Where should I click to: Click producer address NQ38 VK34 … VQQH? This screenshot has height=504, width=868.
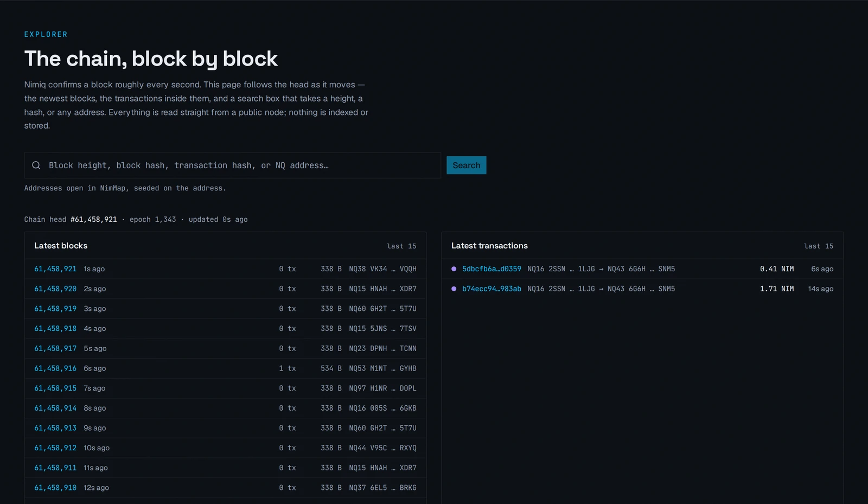(x=382, y=269)
